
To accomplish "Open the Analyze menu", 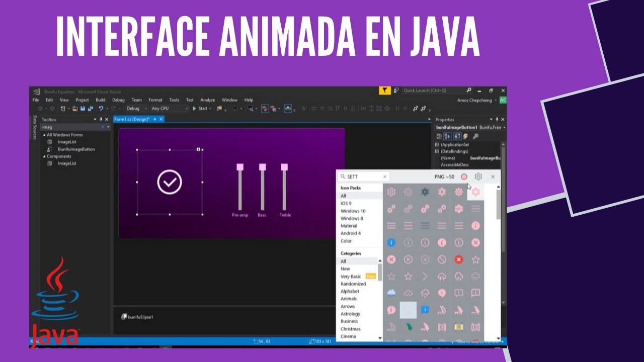I will [207, 100].
